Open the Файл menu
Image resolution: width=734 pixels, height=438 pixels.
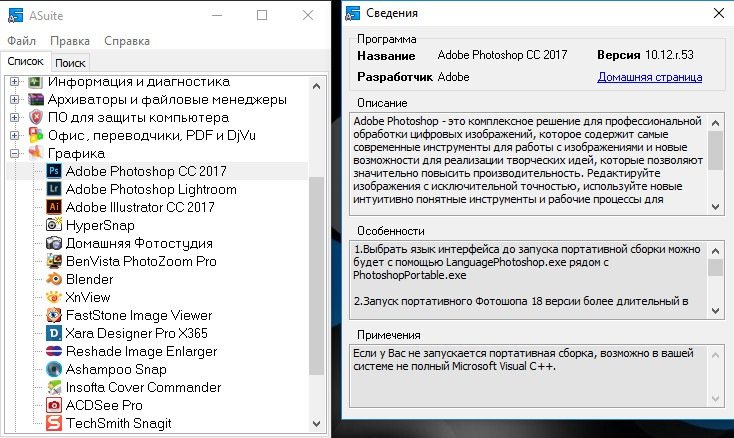[x=22, y=41]
